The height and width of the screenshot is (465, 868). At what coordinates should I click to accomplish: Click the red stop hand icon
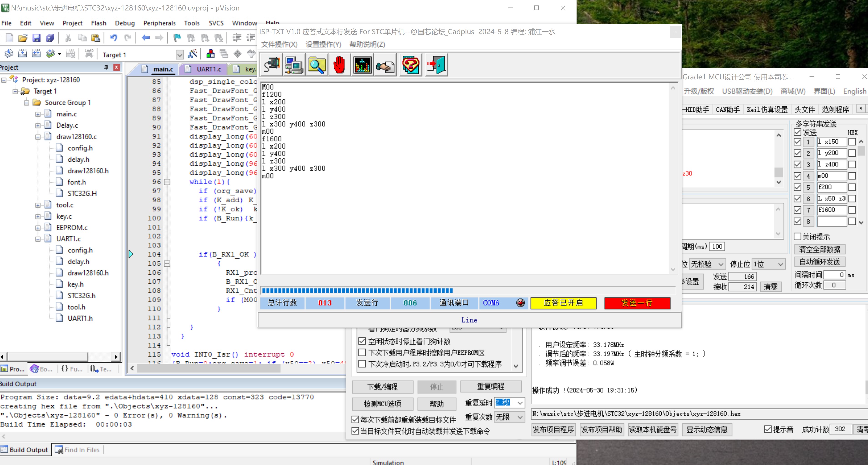[x=339, y=65]
